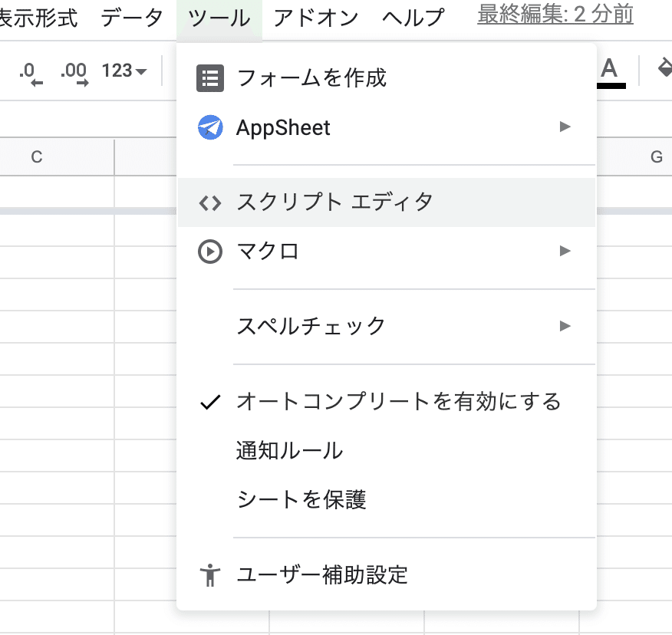
Task: Expand the マクロ submenu arrow
Action: point(565,250)
